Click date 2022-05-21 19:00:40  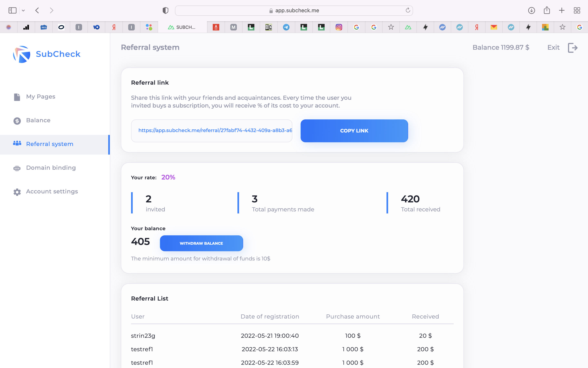tap(270, 336)
